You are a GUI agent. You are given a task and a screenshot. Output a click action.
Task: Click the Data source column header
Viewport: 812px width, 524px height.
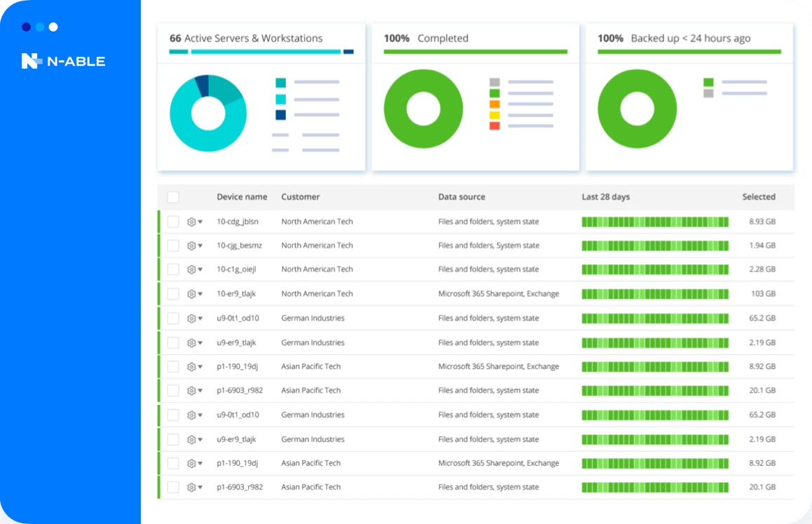pyautogui.click(x=461, y=197)
